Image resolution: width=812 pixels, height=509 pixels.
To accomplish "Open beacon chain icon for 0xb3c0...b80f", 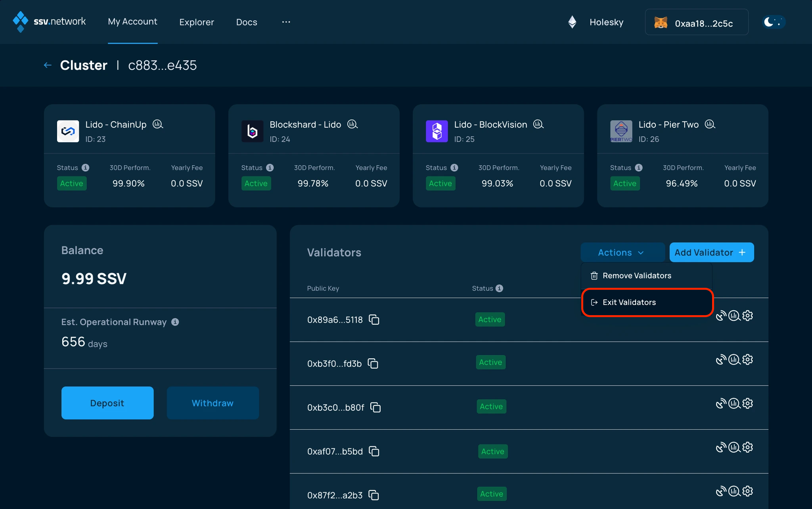I will click(x=721, y=404).
